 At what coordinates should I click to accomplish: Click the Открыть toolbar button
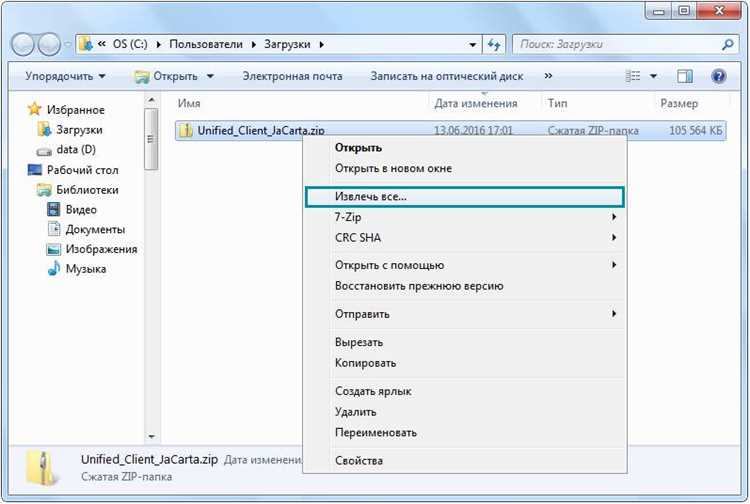click(165, 77)
